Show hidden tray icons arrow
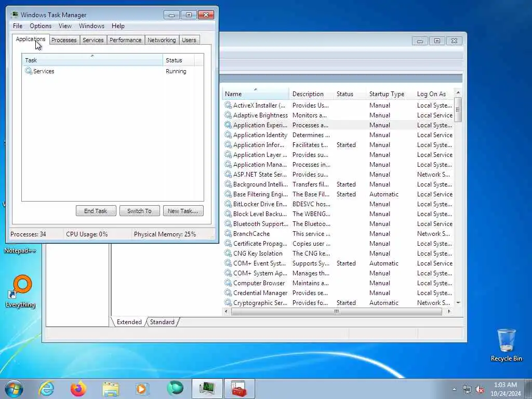 tap(454, 390)
